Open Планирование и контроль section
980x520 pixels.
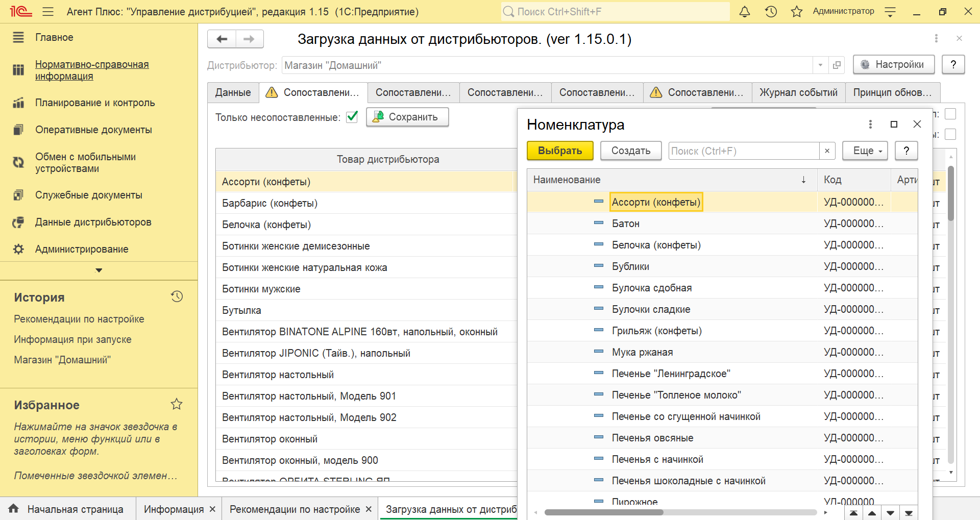(x=95, y=103)
